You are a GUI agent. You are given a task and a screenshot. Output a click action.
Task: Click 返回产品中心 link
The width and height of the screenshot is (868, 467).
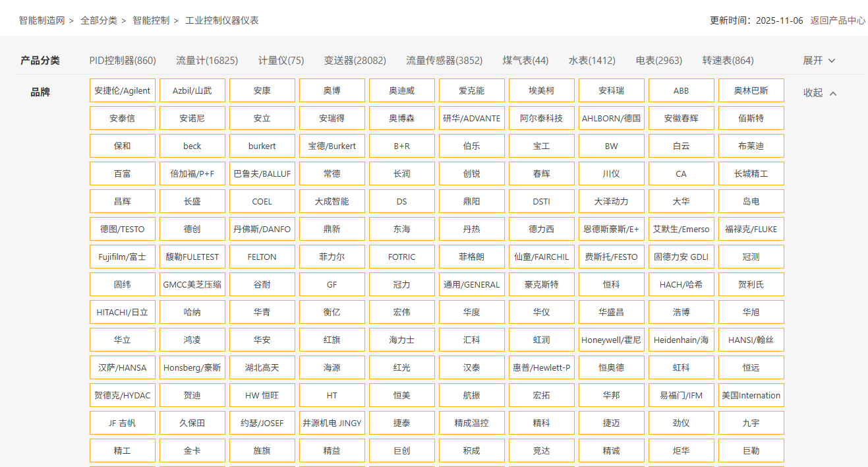(x=838, y=20)
